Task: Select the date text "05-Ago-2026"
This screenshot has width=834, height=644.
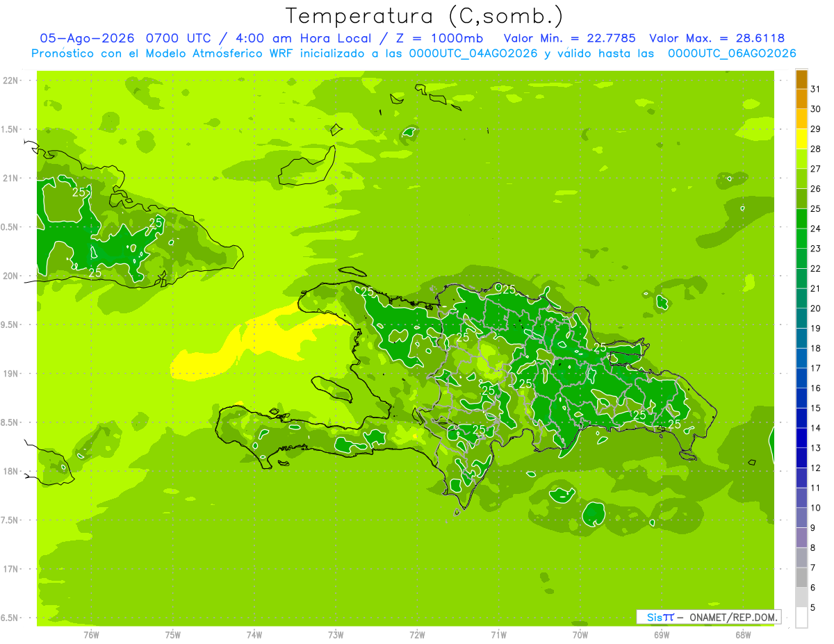Action: 88,38
